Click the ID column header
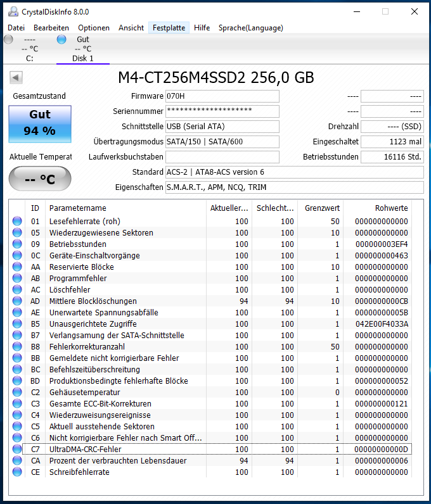431x504 pixels. click(35, 208)
